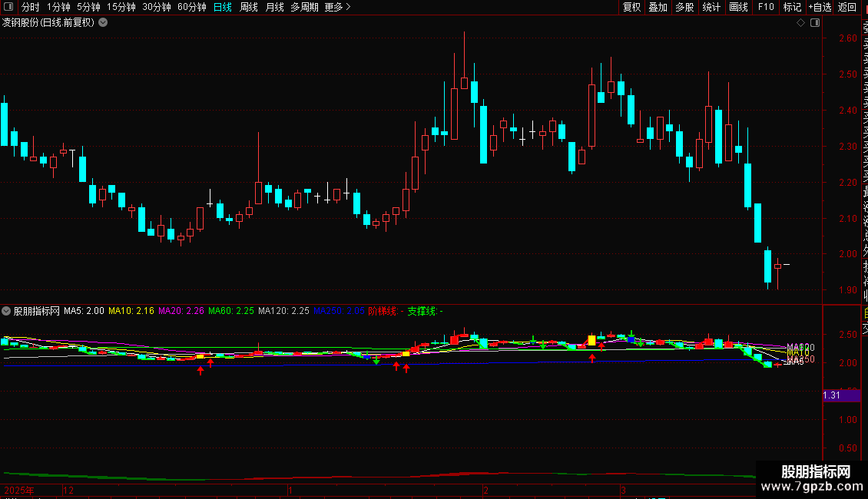Viewport: 868px width, 499px height.
Task: Open the F10 company info
Action: 766,7
